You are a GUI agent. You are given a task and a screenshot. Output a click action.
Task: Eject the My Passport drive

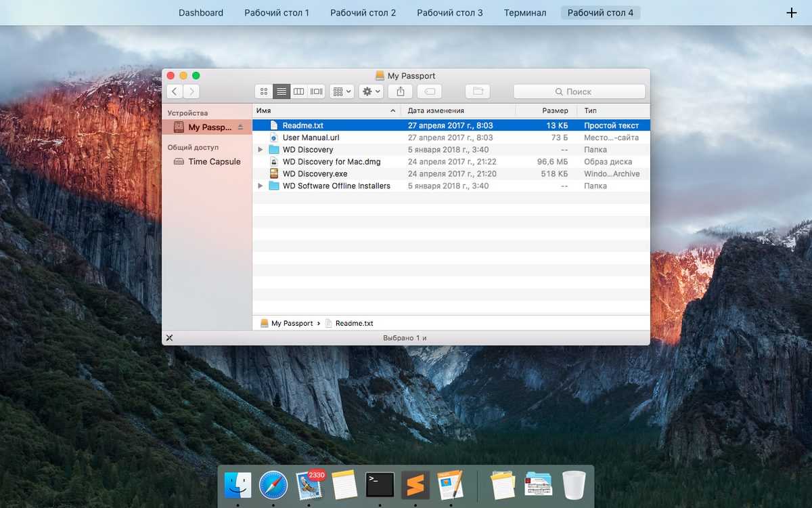click(x=240, y=127)
